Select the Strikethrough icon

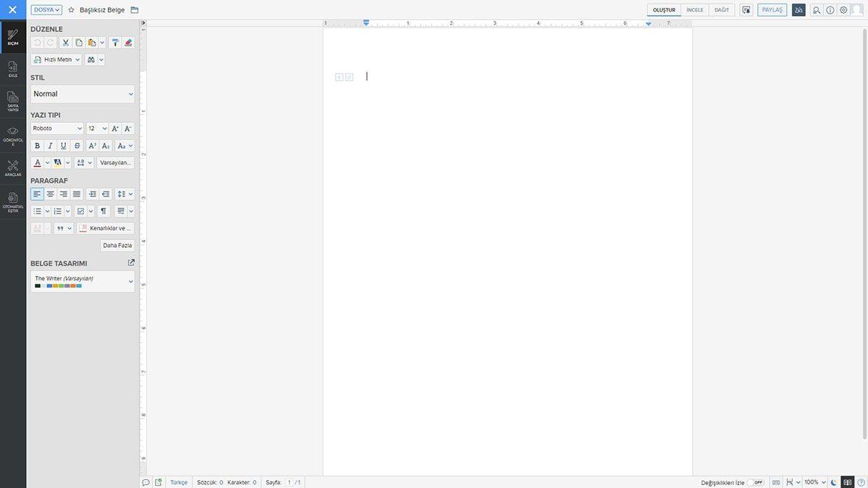click(76, 145)
